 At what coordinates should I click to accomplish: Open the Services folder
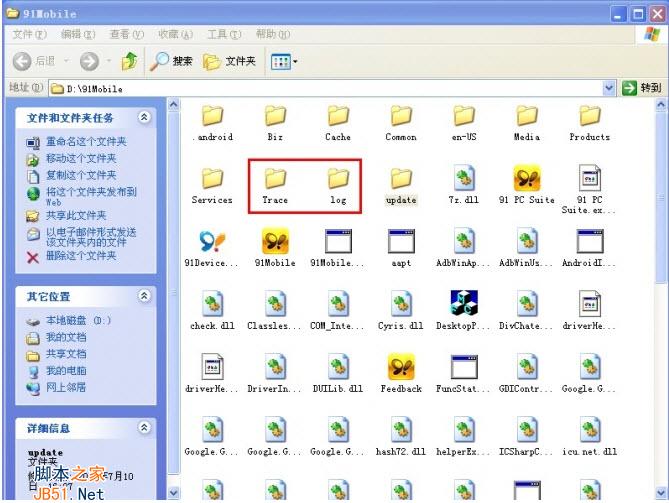point(212,186)
